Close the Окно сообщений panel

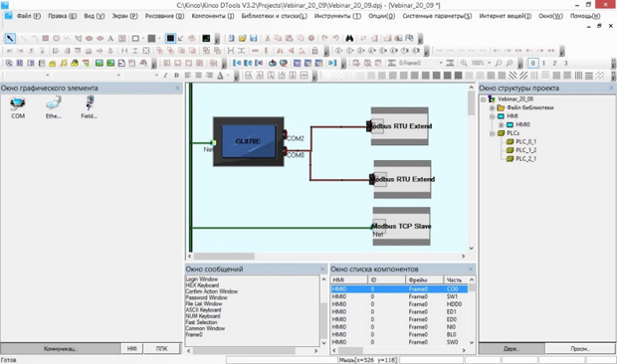click(x=322, y=270)
